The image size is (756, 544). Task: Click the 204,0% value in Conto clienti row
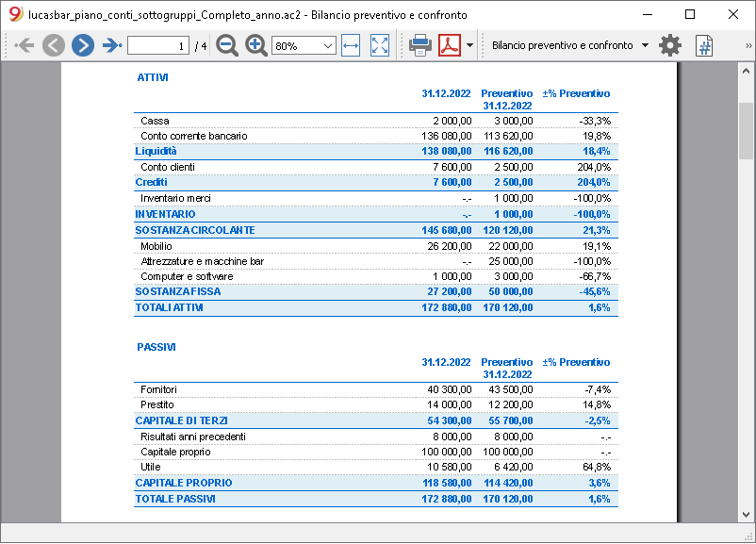(594, 167)
